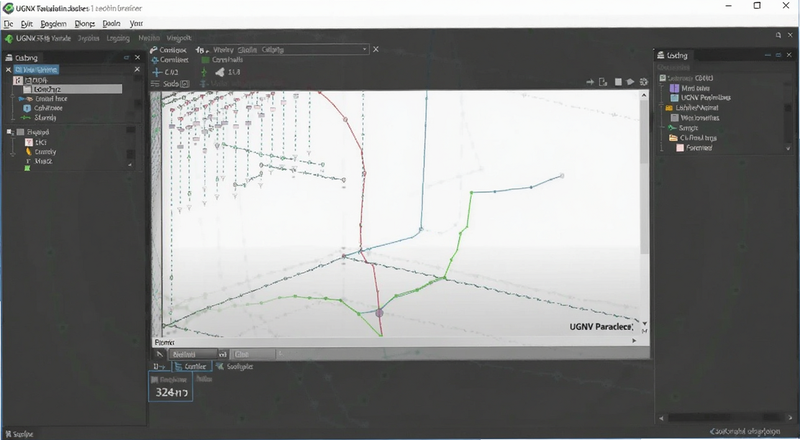The image size is (800, 440).
Task: Collapse the top root node in right tree
Action: coord(662,78)
